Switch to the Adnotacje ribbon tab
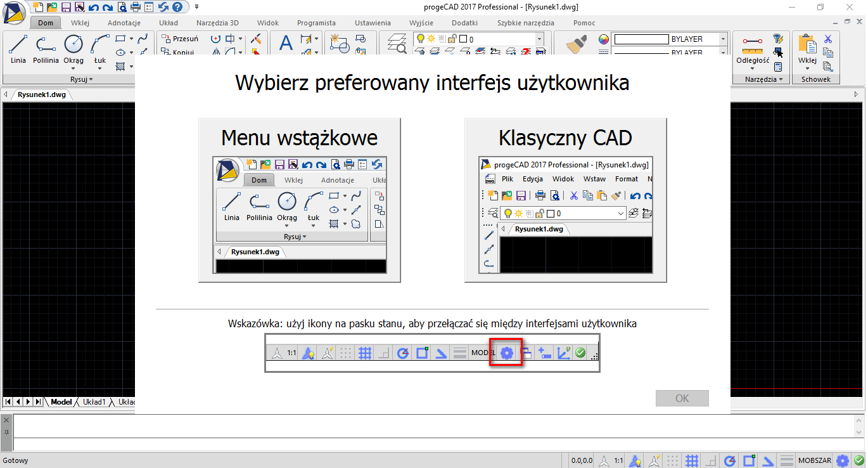The height and width of the screenshot is (468, 868). (x=124, y=23)
